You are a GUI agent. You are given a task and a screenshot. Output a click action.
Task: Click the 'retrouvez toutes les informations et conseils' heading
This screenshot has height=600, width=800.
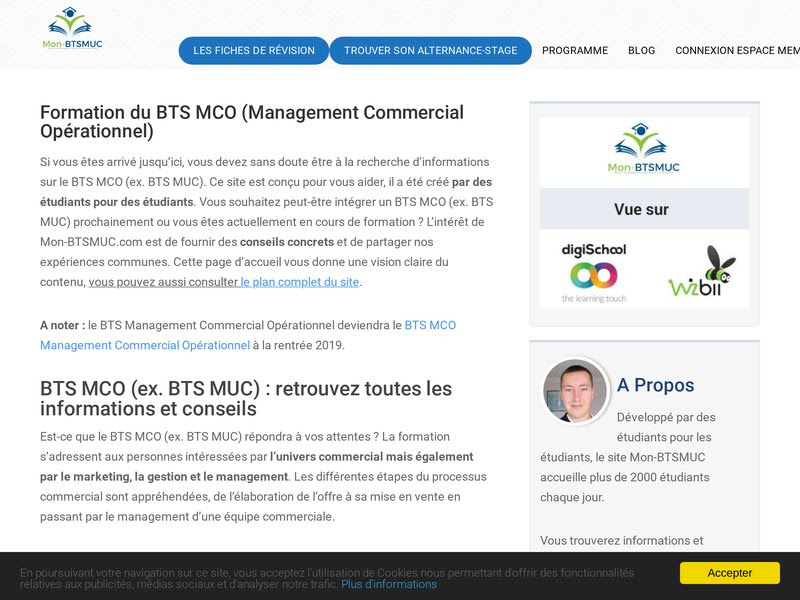pos(246,399)
